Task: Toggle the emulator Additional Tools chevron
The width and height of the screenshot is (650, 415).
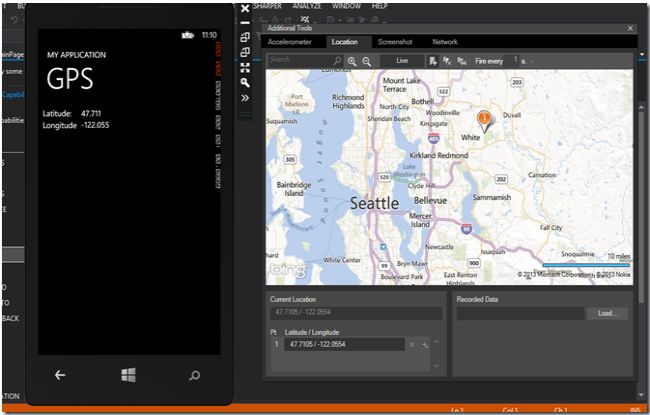Action: 245,98
